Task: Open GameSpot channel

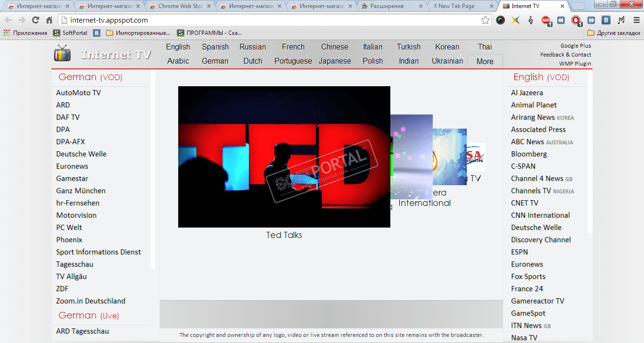Action: coord(528,313)
